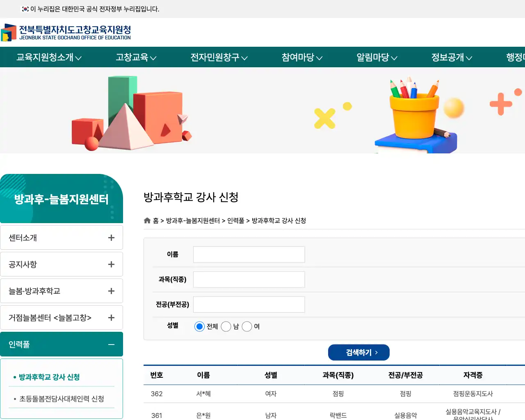
Task: Click the 참여마당 menu item
Action: (x=301, y=57)
